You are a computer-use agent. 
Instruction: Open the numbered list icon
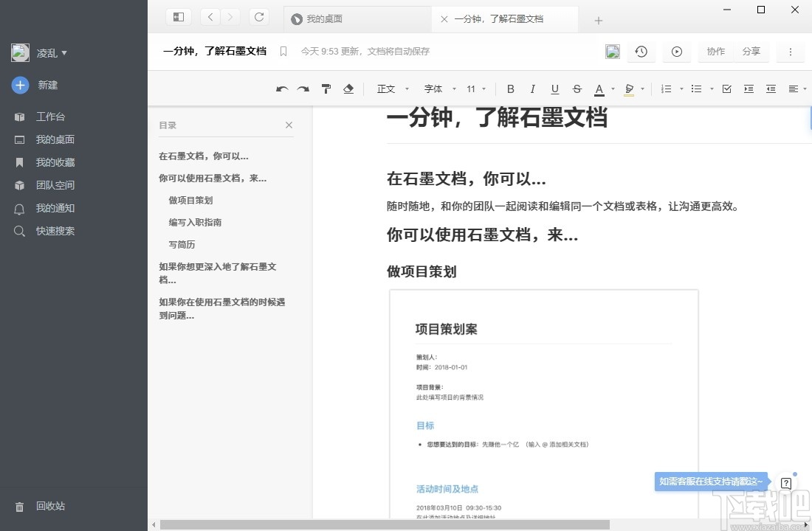667,88
